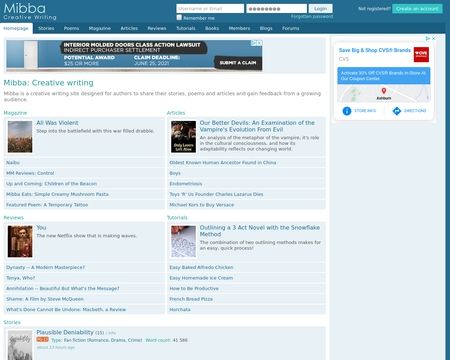Image resolution: width=450 pixels, height=360 pixels.
Task: Click the Stories section heading
Action: click(x=12, y=322)
